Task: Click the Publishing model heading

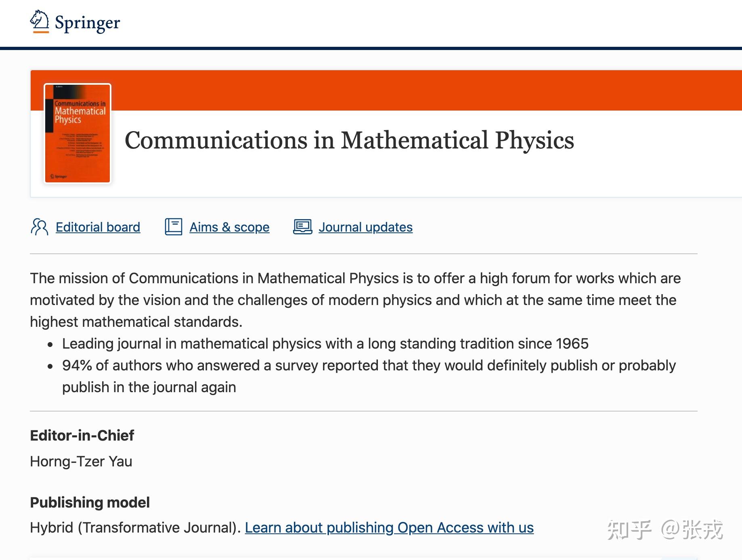Action: pyautogui.click(x=90, y=503)
